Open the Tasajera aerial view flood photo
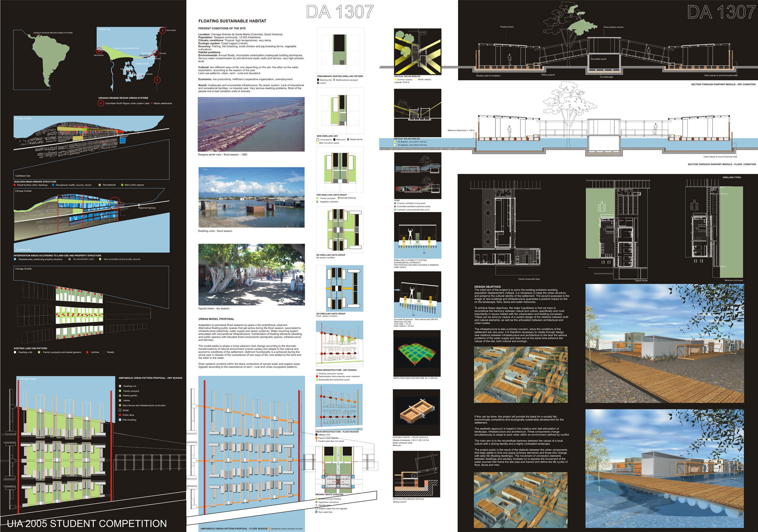The width and height of the screenshot is (758, 532). 251,124
